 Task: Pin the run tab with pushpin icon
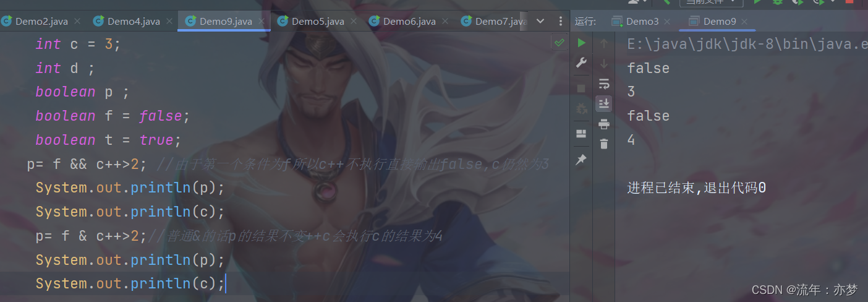click(x=581, y=160)
